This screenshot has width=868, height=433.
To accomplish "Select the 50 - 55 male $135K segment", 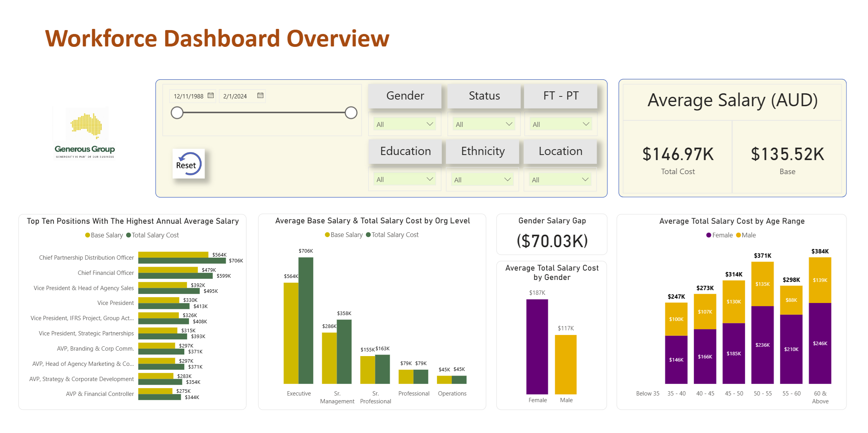I will tap(763, 284).
